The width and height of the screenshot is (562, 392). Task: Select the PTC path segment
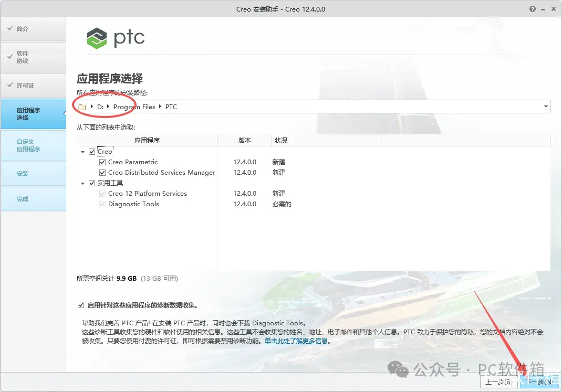click(x=171, y=107)
